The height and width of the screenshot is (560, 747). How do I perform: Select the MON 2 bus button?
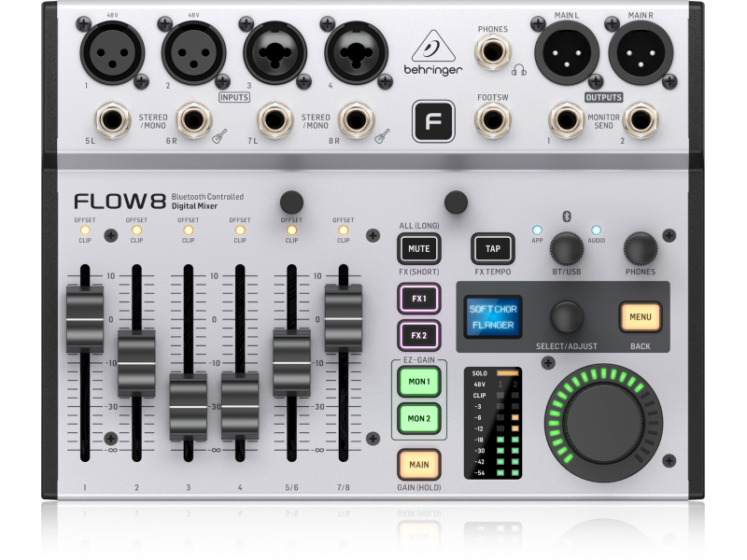point(418,418)
